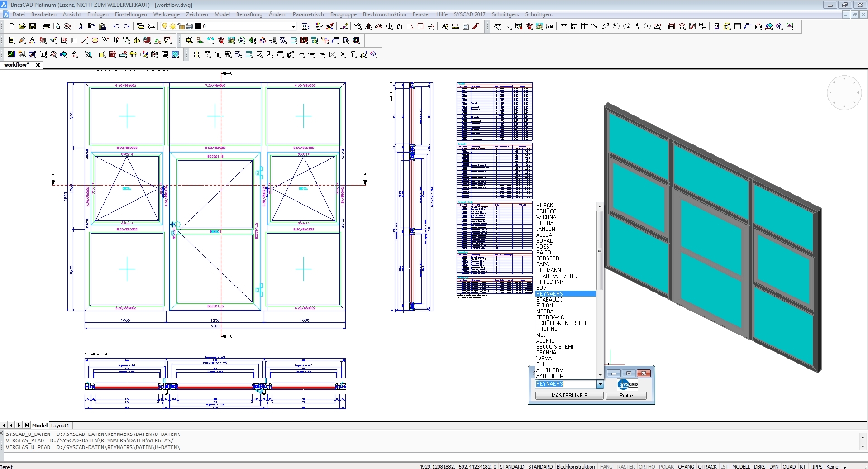This screenshot has height=469, width=868.
Task: Open the REYNAERS manufacturer combo box arrow
Action: [x=600, y=384]
